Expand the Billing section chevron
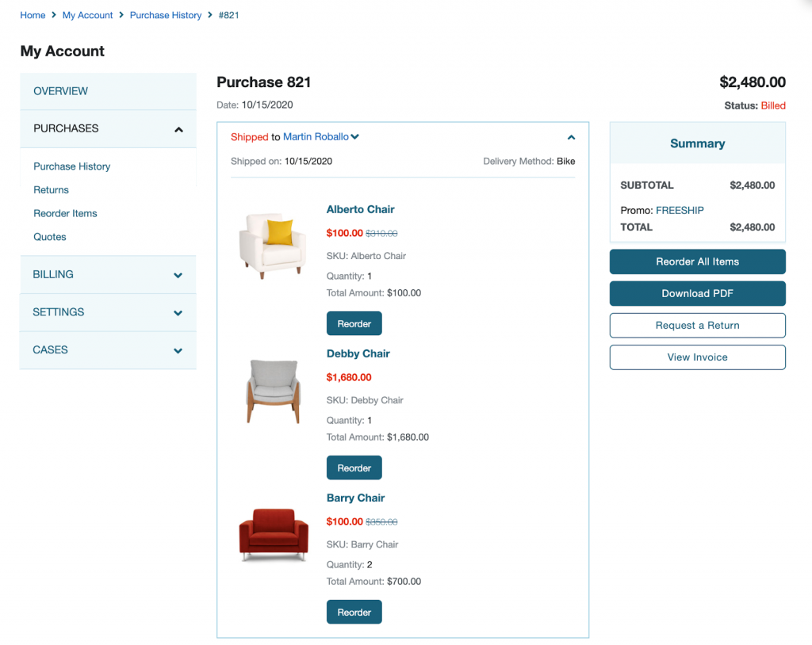The image size is (812, 645). point(178,275)
